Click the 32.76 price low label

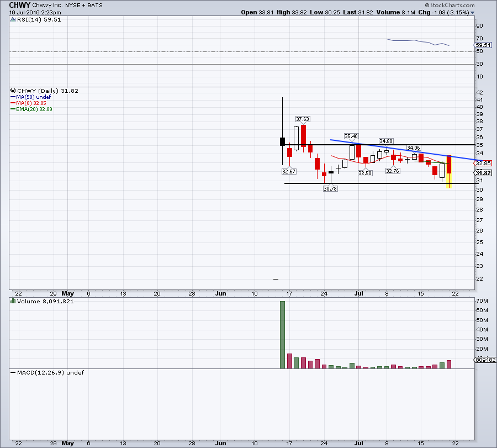click(393, 171)
